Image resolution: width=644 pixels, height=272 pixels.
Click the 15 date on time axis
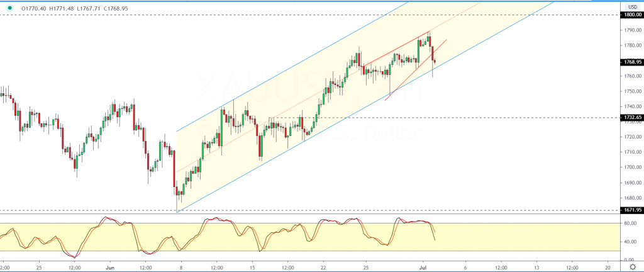(252, 266)
